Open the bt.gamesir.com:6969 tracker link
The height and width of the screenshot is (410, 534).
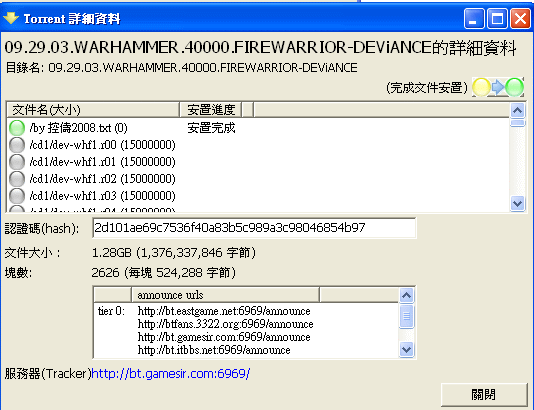pos(171,374)
